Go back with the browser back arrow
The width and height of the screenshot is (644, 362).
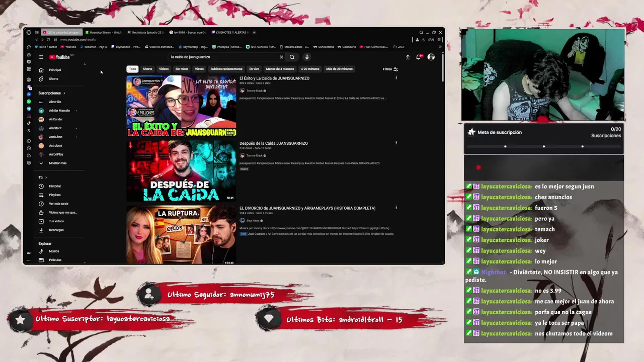[36, 40]
